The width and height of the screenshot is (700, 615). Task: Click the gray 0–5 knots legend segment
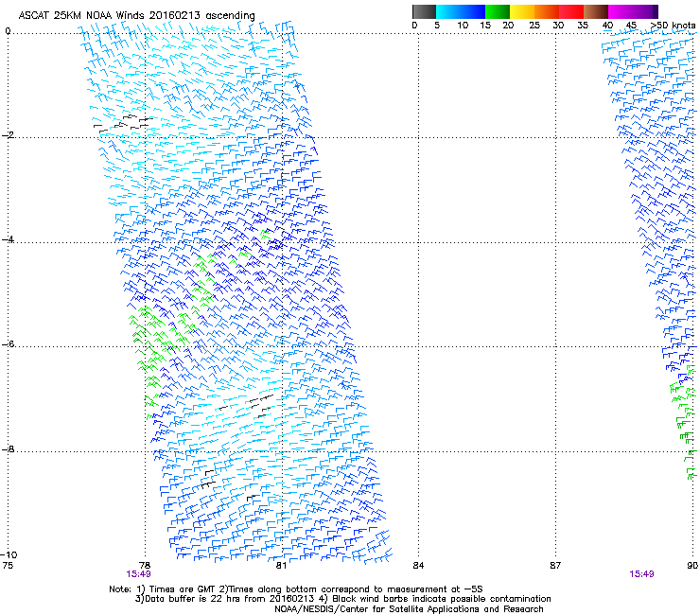coord(424,11)
